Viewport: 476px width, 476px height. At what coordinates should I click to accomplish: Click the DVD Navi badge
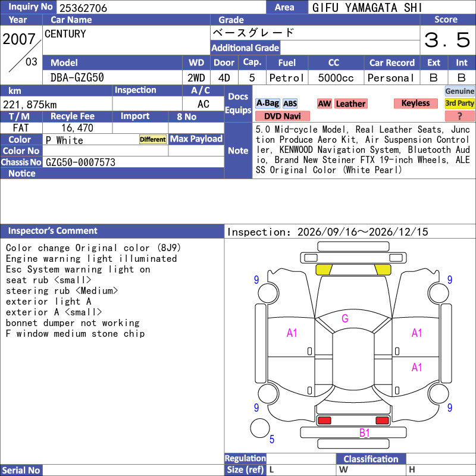pos(282,116)
